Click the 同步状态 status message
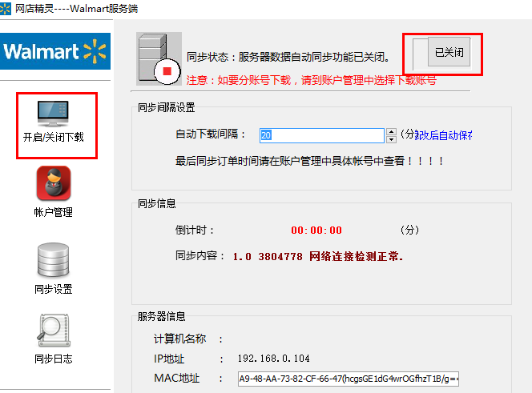The height and width of the screenshot is (393, 532). tap(288, 57)
